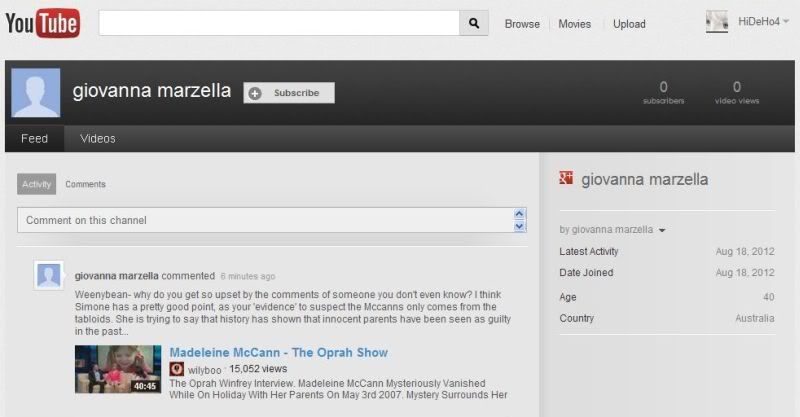Open the HiDeHo4 username
Image resolution: width=800 pixels, height=417 pixels.
759,21
